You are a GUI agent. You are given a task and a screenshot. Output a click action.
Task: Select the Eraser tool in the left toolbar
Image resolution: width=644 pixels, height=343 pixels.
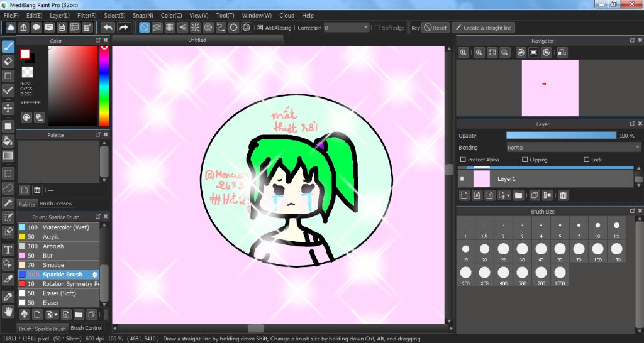point(8,62)
